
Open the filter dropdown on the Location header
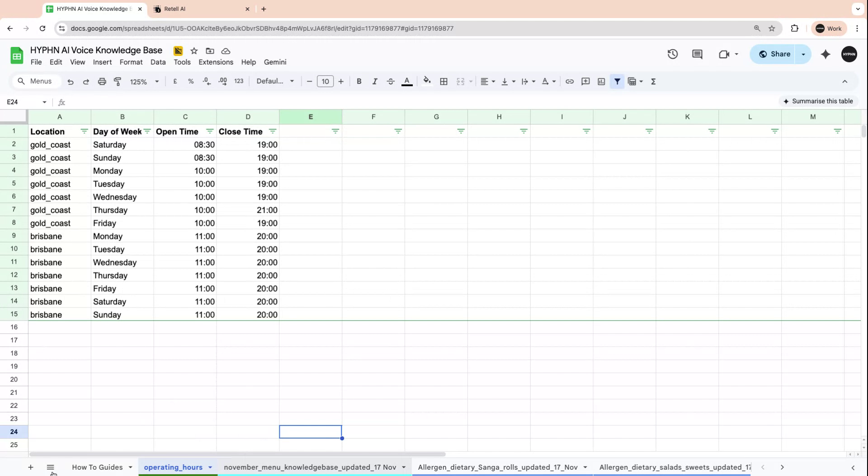click(84, 131)
